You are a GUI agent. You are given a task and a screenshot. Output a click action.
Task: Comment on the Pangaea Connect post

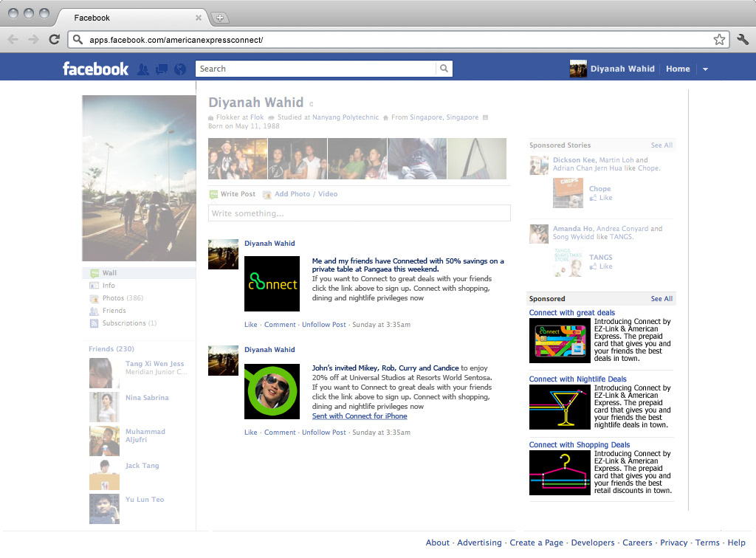point(280,325)
